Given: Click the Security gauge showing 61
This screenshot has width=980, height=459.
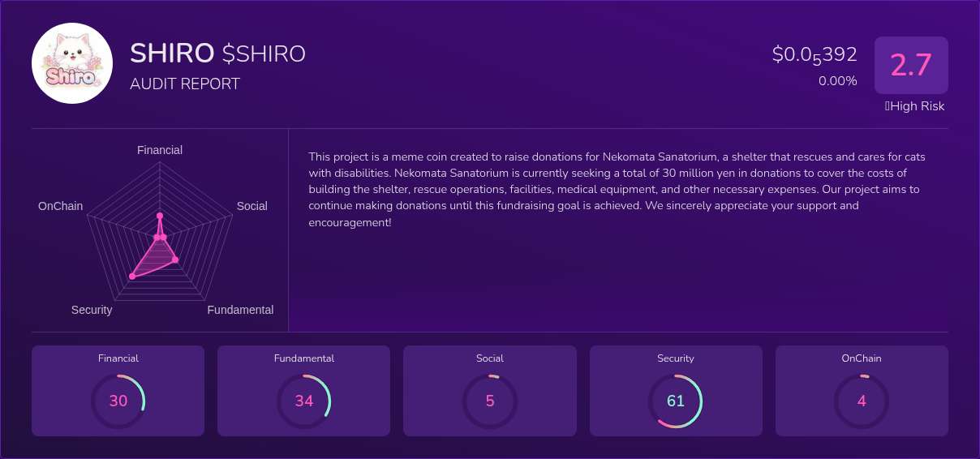Looking at the screenshot, I should click(676, 401).
